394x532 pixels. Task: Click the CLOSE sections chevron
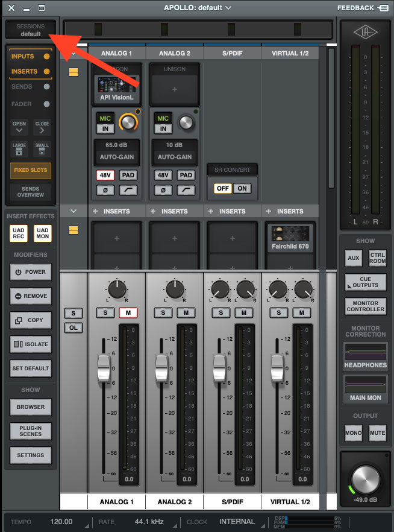[x=42, y=127]
